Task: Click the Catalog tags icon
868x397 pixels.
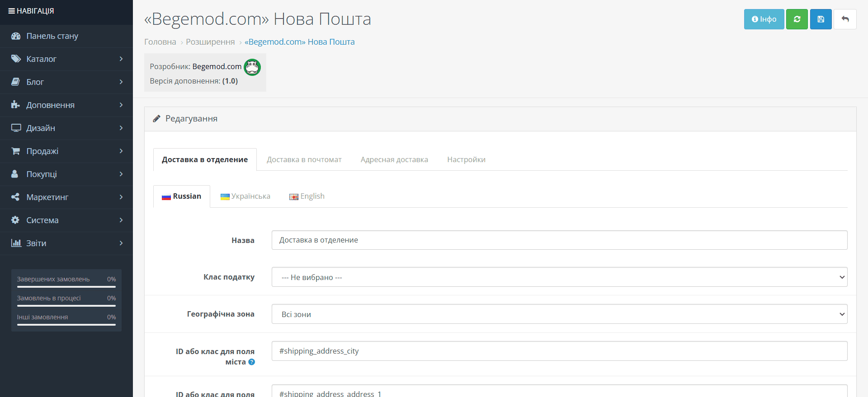Action: pos(16,59)
